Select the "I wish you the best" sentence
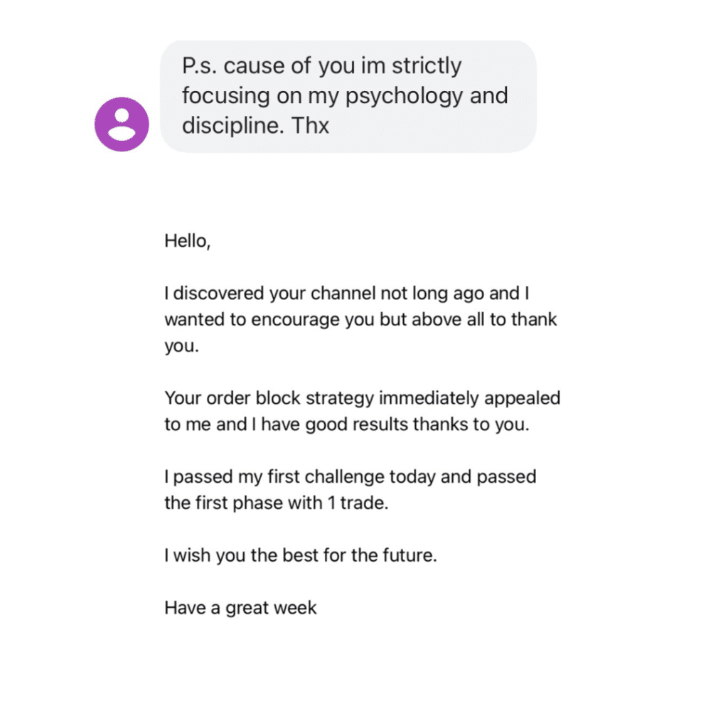The image size is (728, 728). pos(301,556)
